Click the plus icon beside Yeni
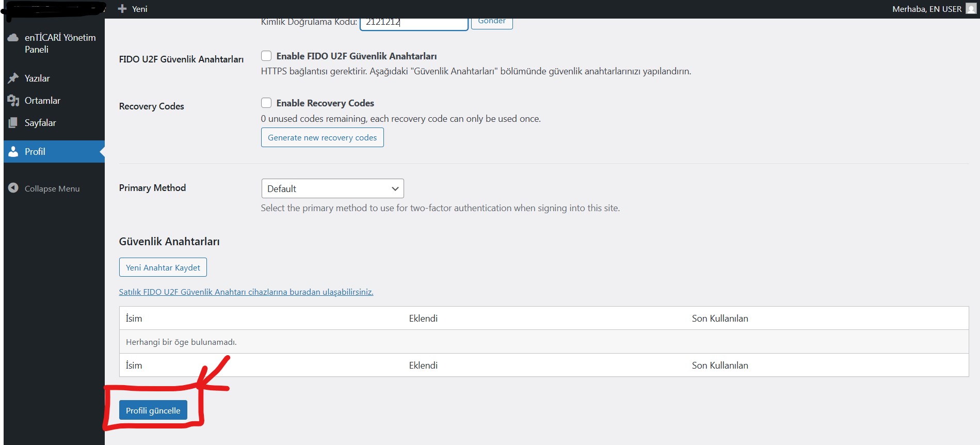The width and height of the screenshot is (980, 445). coord(122,9)
